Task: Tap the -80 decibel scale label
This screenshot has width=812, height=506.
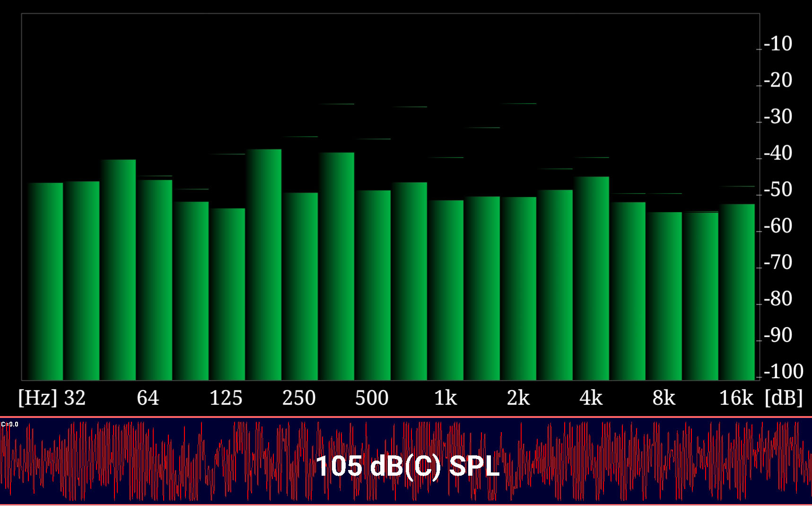Action: pos(778,299)
